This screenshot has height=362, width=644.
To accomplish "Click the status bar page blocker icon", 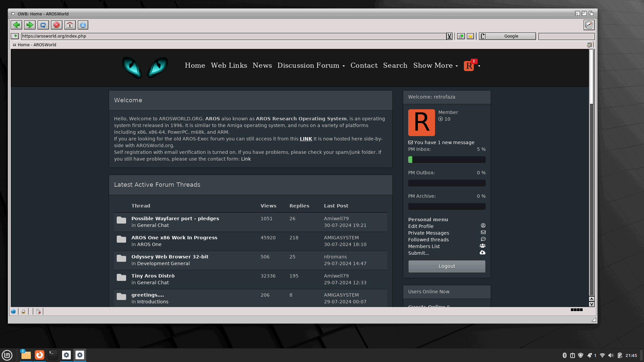I will coord(38,311).
